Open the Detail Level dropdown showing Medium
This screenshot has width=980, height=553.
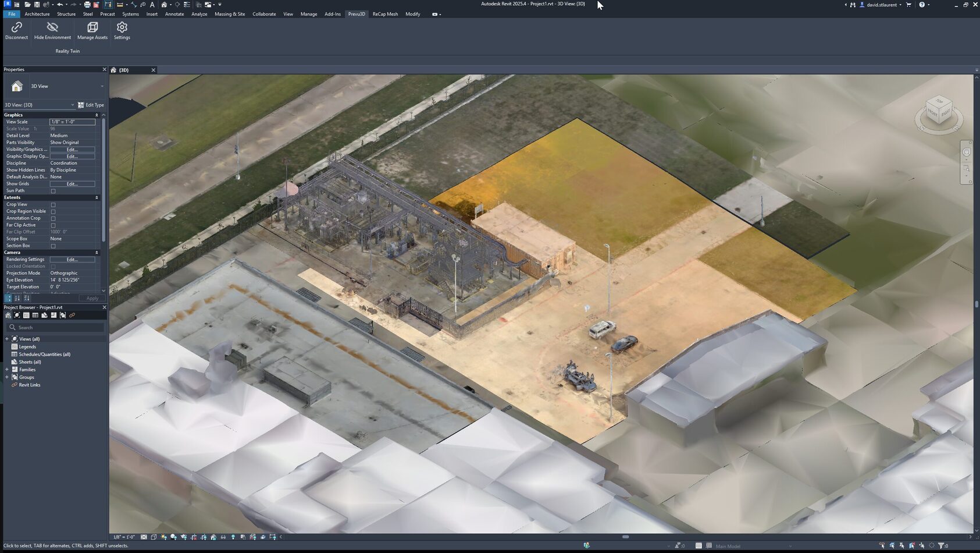[72, 135]
